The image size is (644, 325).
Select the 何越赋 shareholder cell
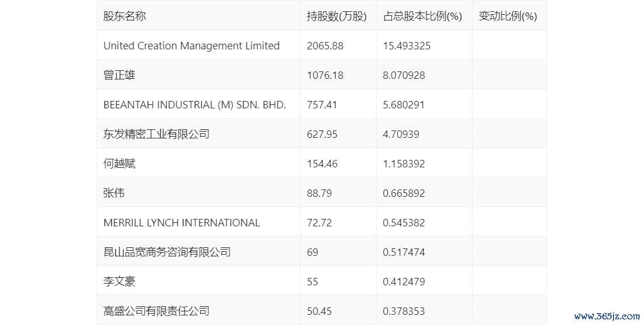pyautogui.click(x=119, y=164)
